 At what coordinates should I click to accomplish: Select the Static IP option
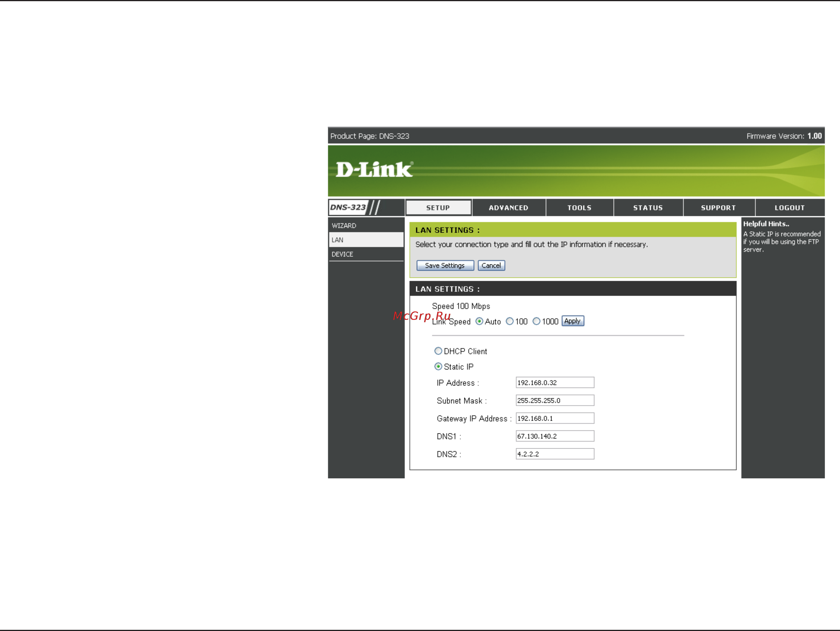pyautogui.click(x=438, y=367)
